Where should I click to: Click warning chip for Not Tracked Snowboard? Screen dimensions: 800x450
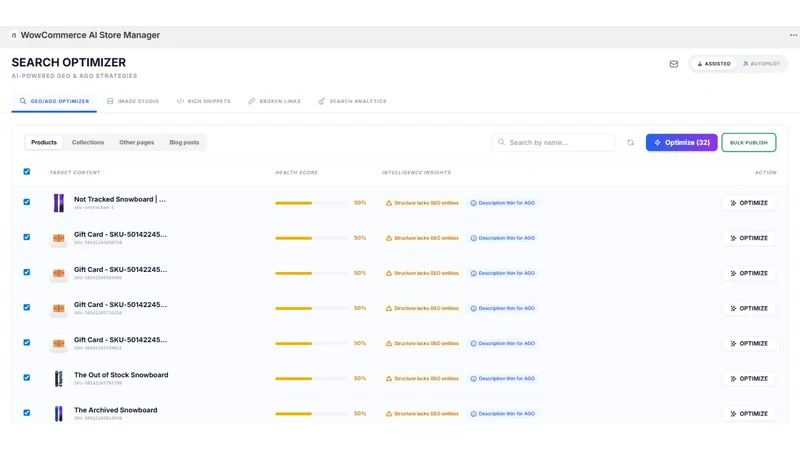pos(422,203)
